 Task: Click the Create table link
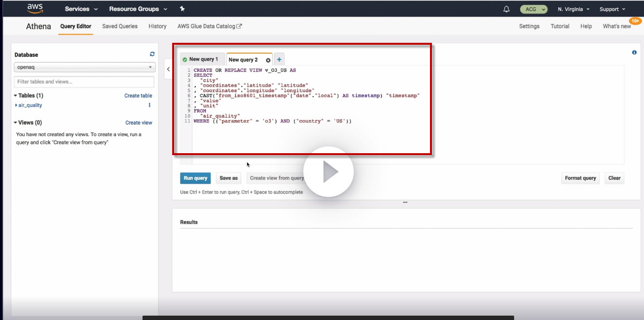coord(138,96)
